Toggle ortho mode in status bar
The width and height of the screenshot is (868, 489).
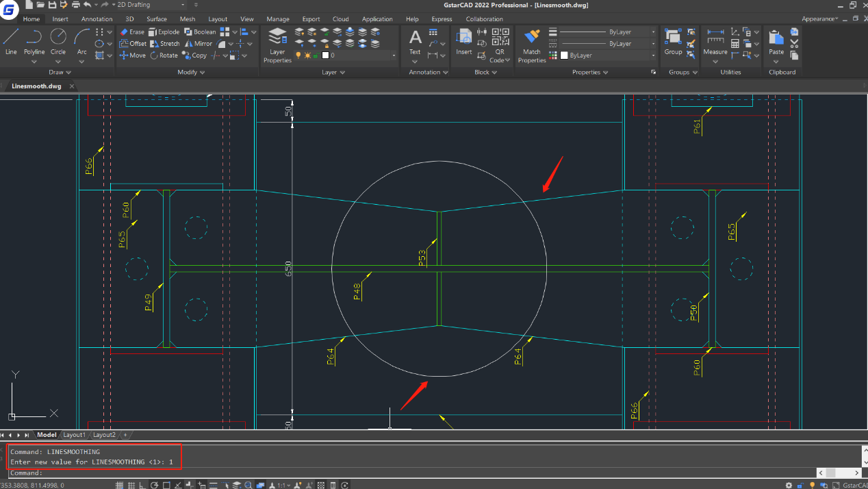(144, 485)
